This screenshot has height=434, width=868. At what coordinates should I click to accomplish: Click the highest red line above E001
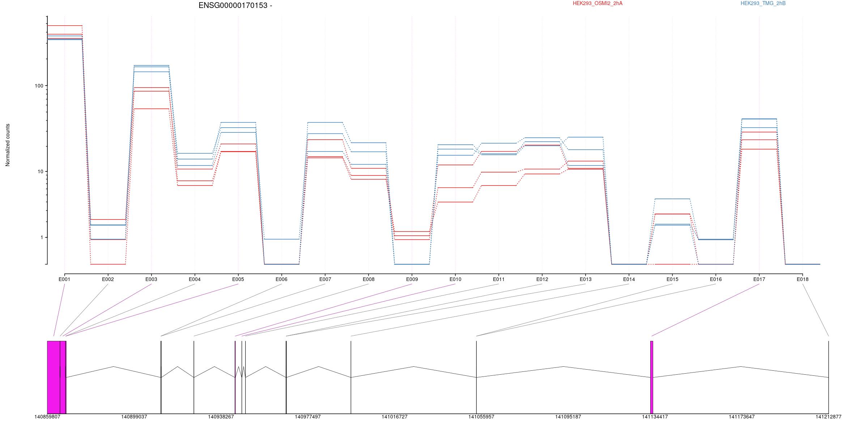pos(65,26)
